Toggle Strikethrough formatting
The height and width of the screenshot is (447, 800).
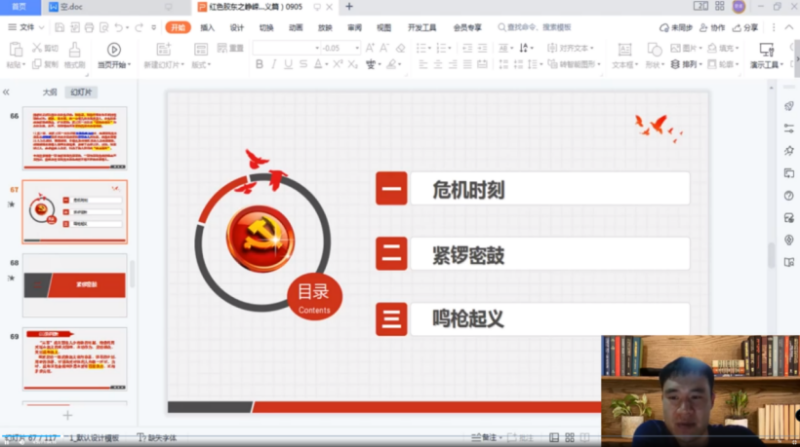click(304, 64)
